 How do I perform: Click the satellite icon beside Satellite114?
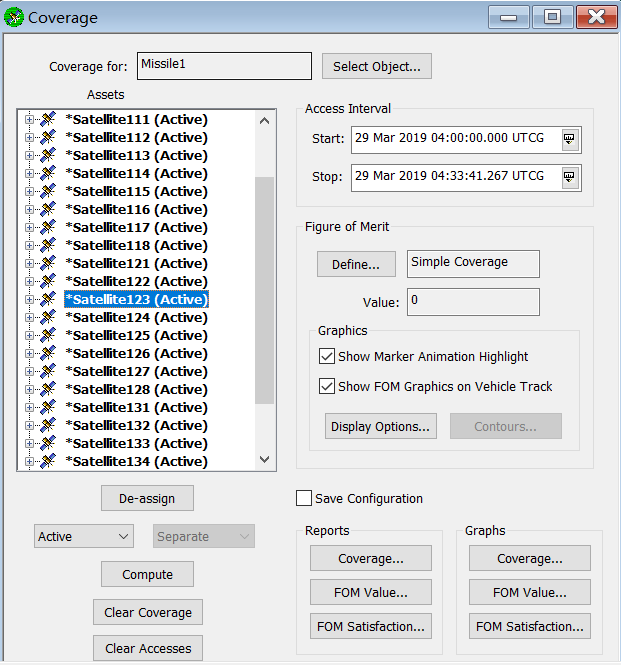coord(48,173)
